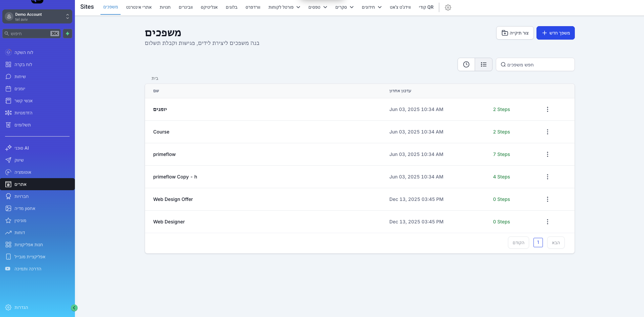
Task: Click the green lightning quick-action icon
Action: [x=68, y=34]
